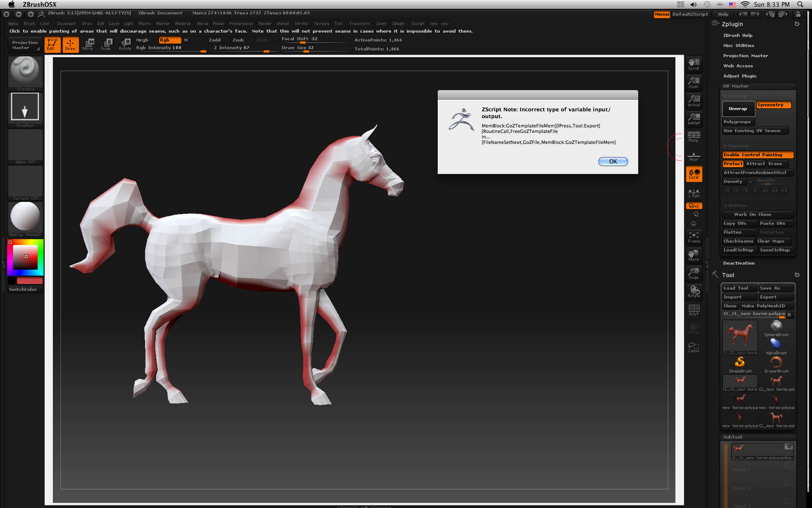Click the Zoom canvas navigation icon
812x508 pixels.
(694, 82)
